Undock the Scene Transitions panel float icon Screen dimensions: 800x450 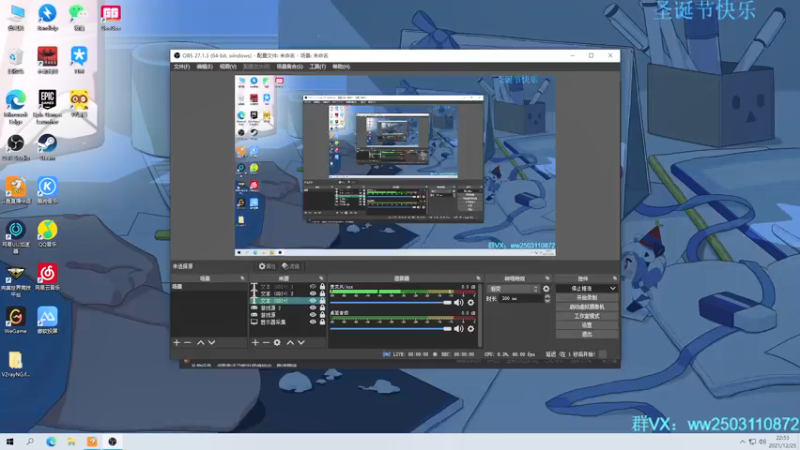coord(547,278)
